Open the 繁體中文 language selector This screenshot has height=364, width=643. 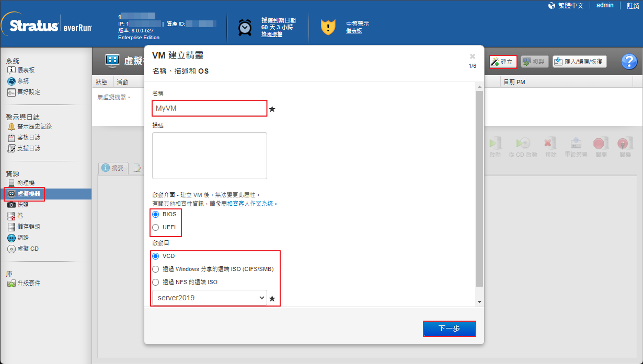click(x=571, y=5)
